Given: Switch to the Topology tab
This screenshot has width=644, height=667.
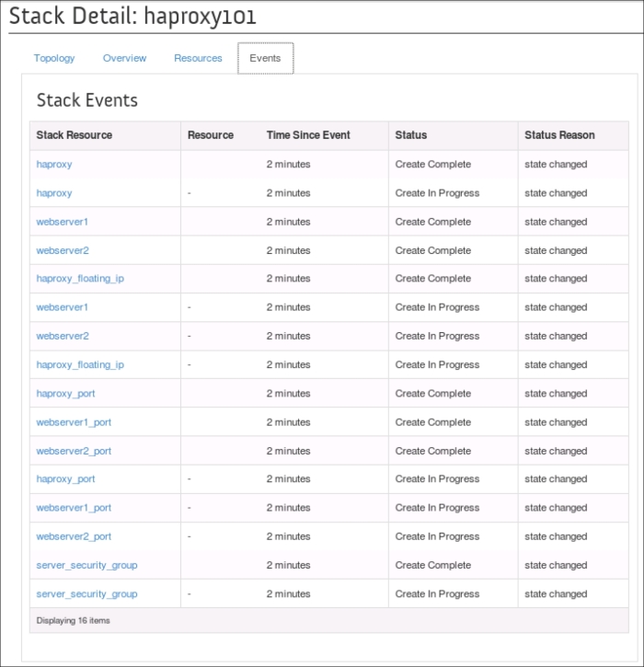Looking at the screenshot, I should point(54,58).
